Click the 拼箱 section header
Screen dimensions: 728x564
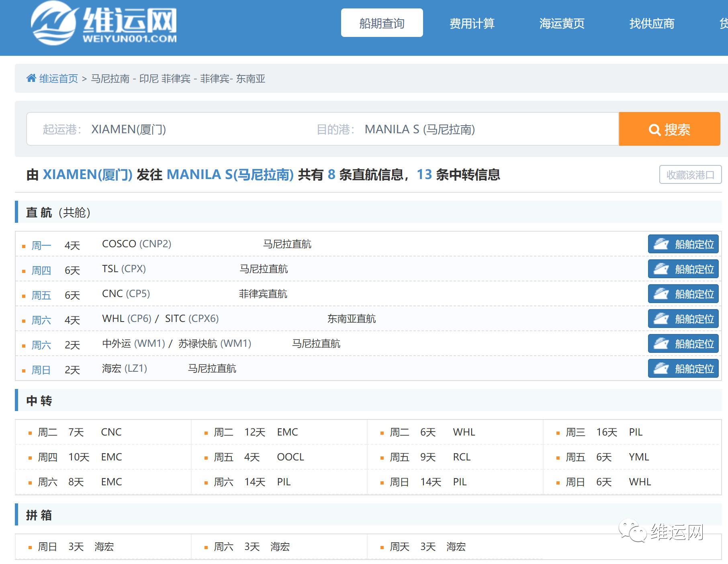(x=368, y=515)
